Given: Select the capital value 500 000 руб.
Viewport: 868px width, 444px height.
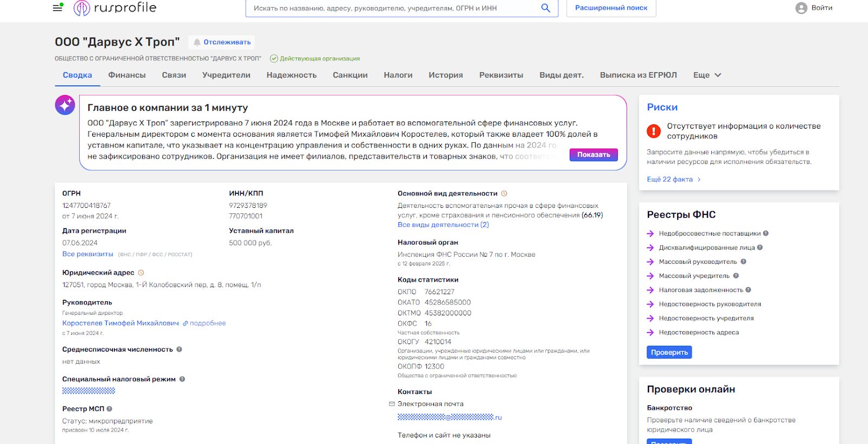Looking at the screenshot, I should 250,243.
